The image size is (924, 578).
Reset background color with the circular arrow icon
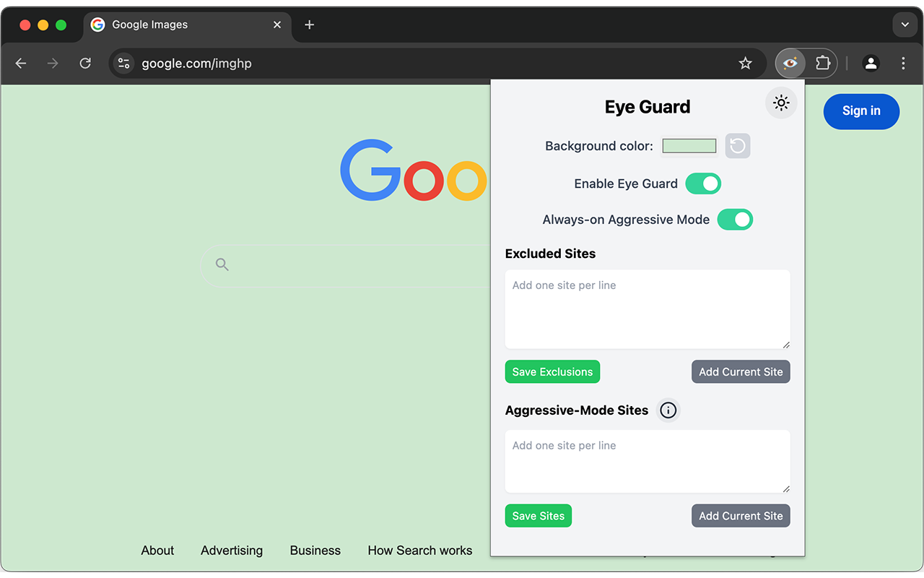(x=738, y=146)
